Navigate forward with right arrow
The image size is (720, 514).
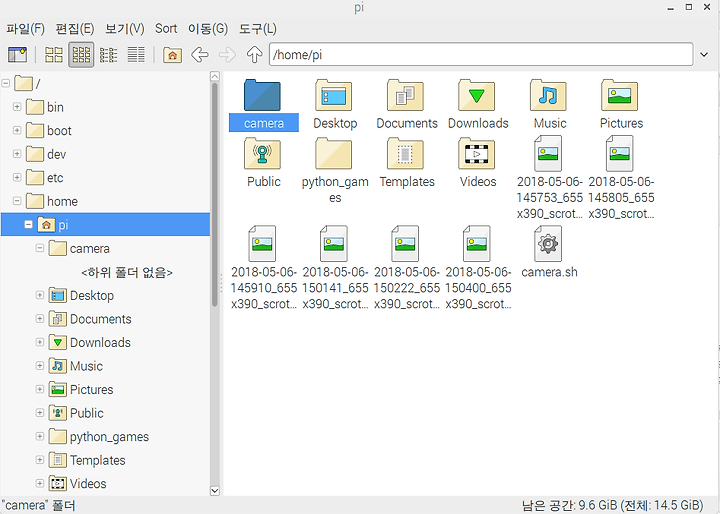click(x=227, y=55)
